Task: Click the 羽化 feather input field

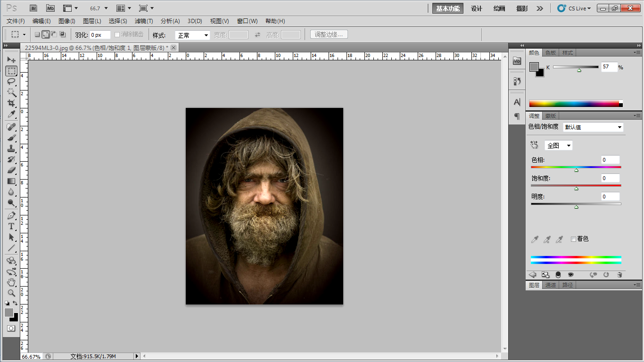Action: point(99,35)
